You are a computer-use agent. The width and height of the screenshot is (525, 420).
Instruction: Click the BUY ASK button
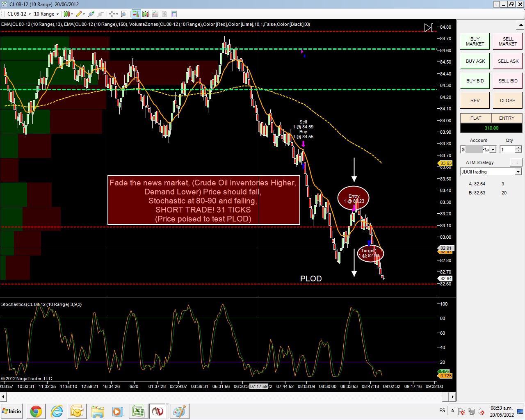click(475, 61)
